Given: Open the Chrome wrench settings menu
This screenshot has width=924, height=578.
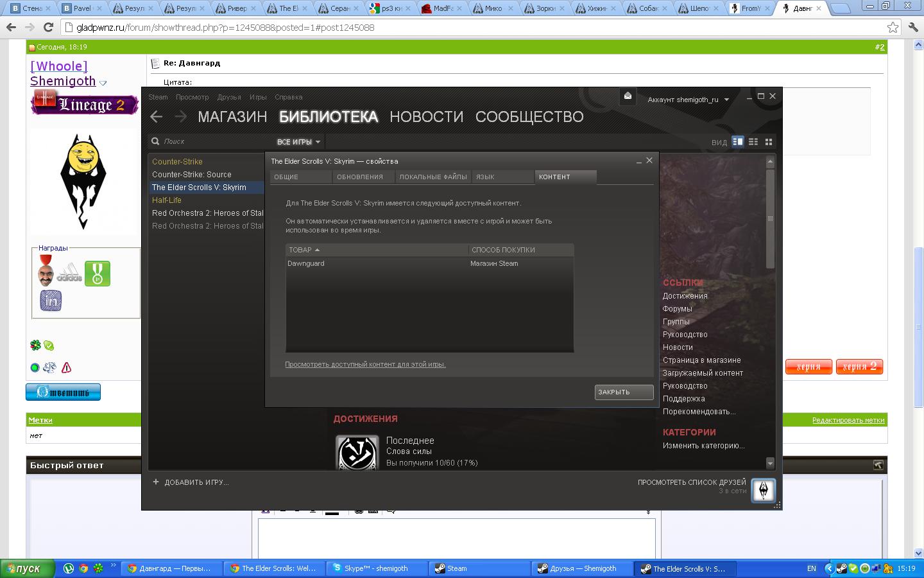Looking at the screenshot, I should (913, 27).
